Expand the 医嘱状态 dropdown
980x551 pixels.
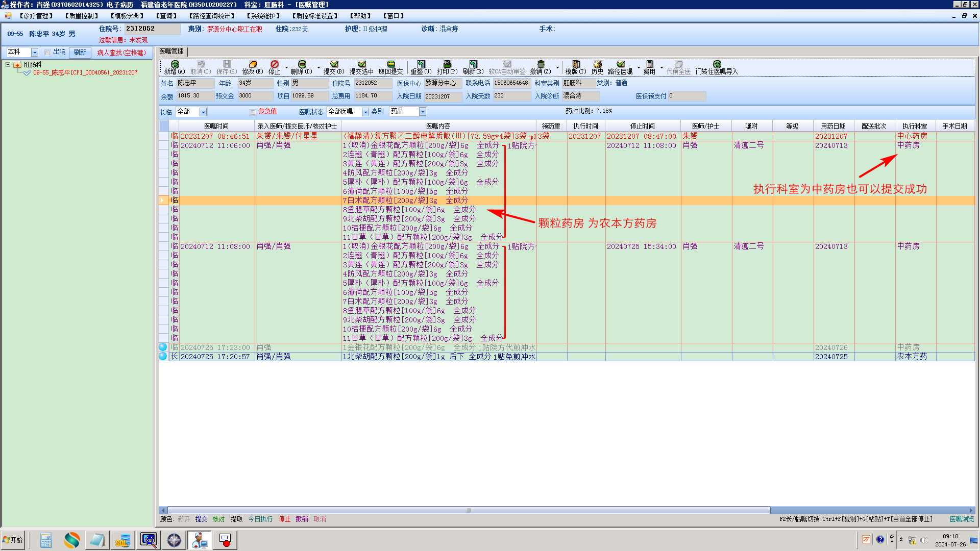coord(365,112)
